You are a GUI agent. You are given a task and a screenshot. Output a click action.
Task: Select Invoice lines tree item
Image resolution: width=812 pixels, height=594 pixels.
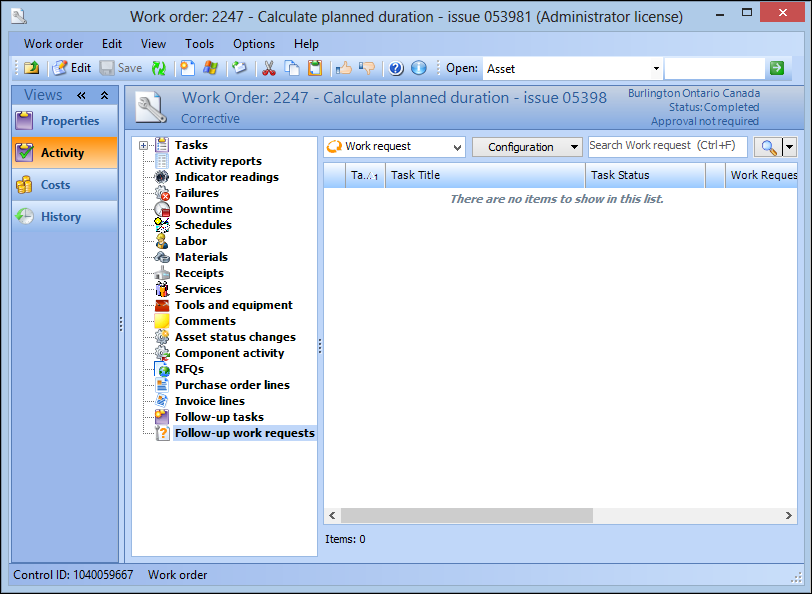(210, 402)
